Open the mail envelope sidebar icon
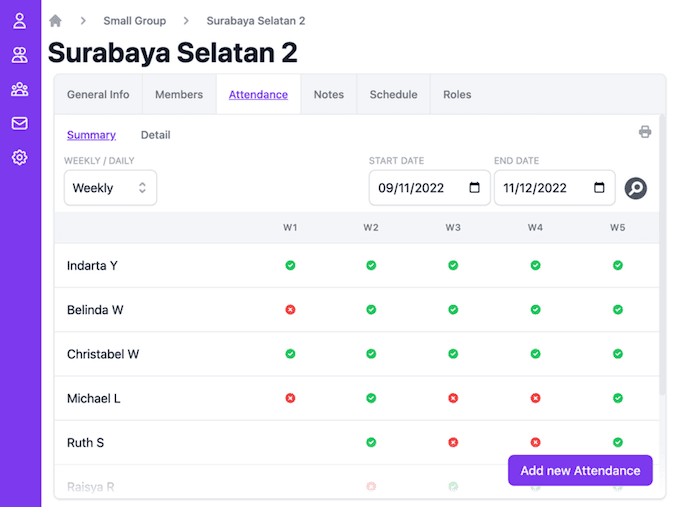The width and height of the screenshot is (674, 507). click(19, 123)
